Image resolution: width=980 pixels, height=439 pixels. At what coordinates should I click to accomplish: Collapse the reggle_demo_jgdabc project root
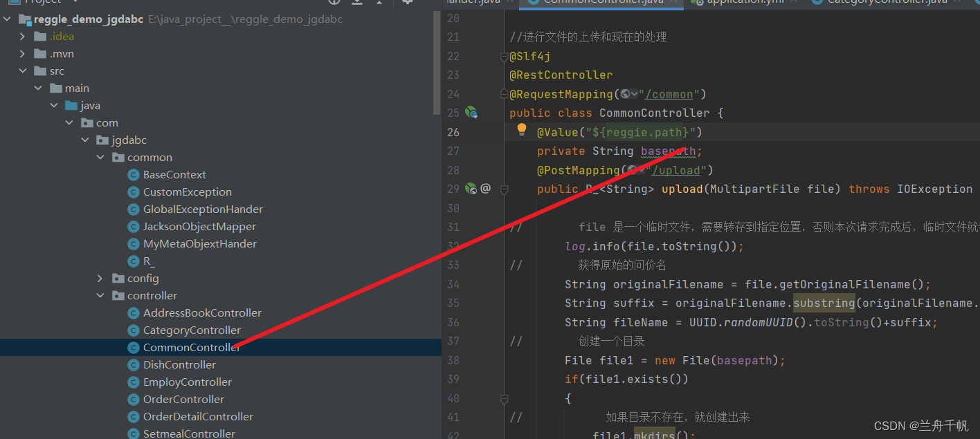tap(7, 19)
